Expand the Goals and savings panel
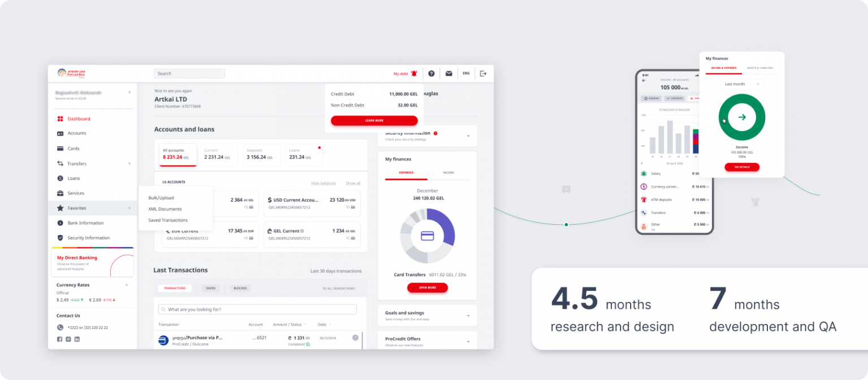This screenshot has height=380, width=868. pyautogui.click(x=468, y=316)
